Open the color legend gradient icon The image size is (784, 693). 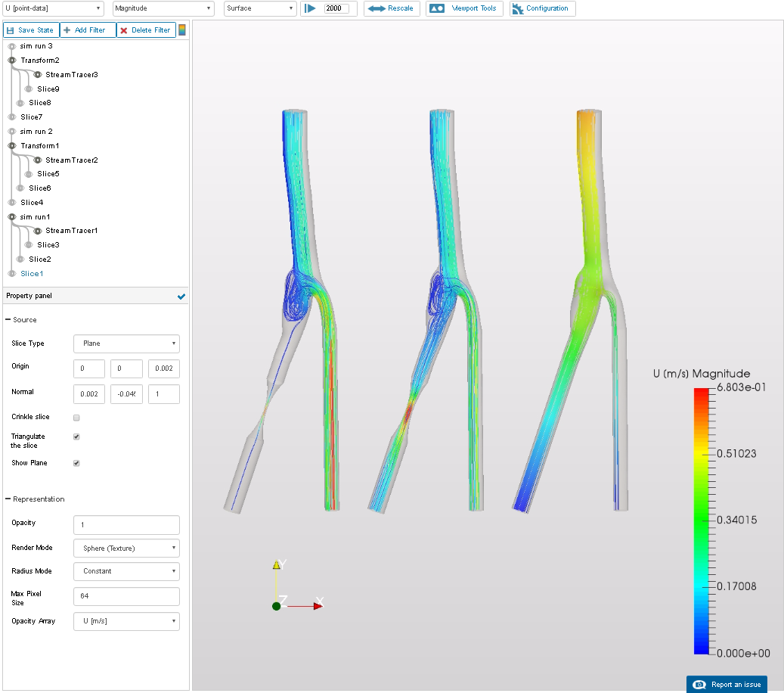(x=181, y=30)
